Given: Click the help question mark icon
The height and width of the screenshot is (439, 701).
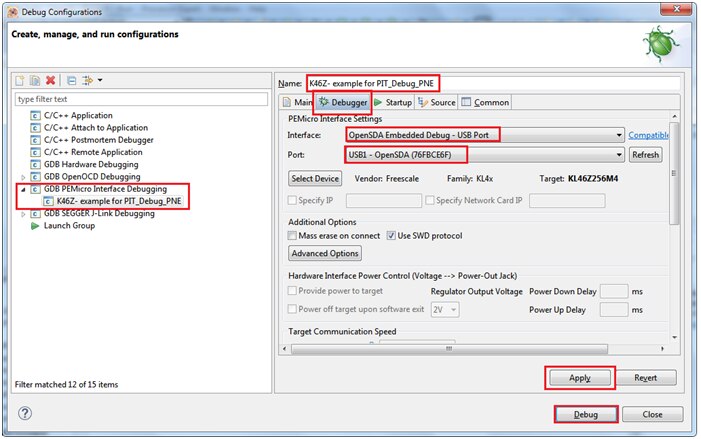Looking at the screenshot, I should tap(25, 413).
